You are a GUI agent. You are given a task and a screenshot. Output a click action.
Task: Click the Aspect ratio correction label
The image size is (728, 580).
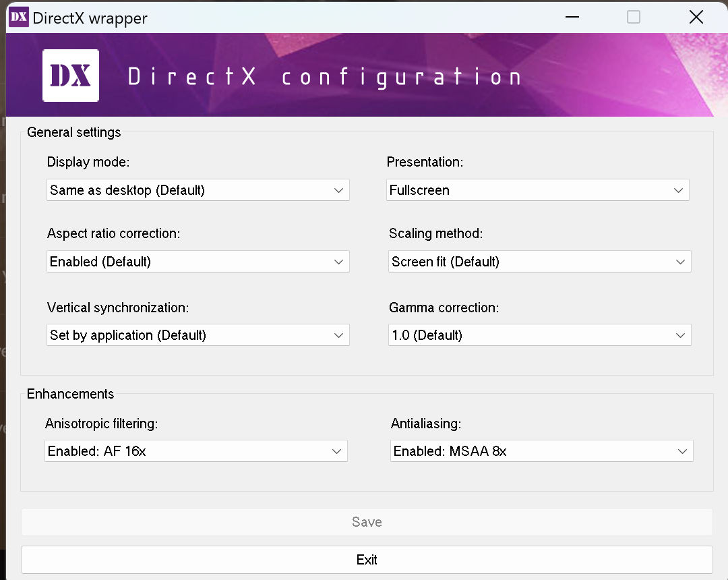[113, 233]
